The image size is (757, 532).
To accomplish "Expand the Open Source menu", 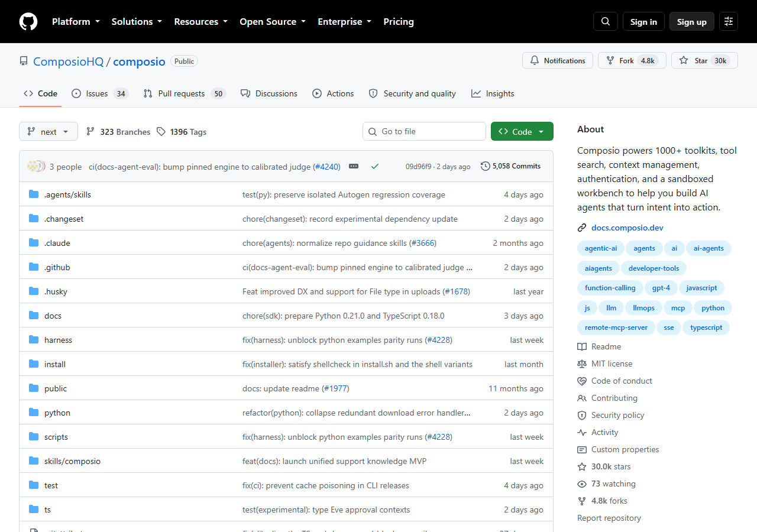I will [273, 21].
